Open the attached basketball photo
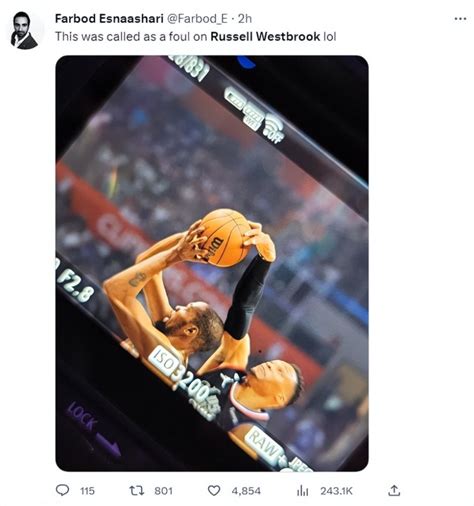The image size is (474, 506). tap(212, 263)
